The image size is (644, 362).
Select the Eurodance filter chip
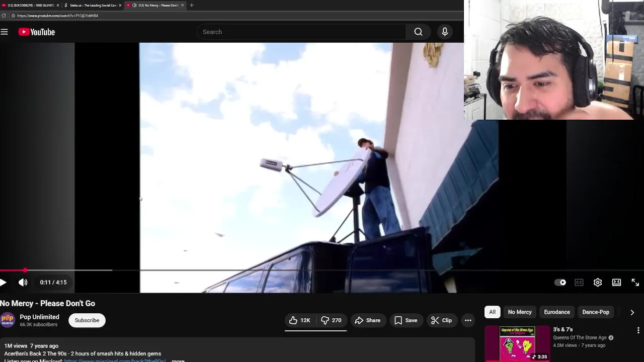click(557, 312)
